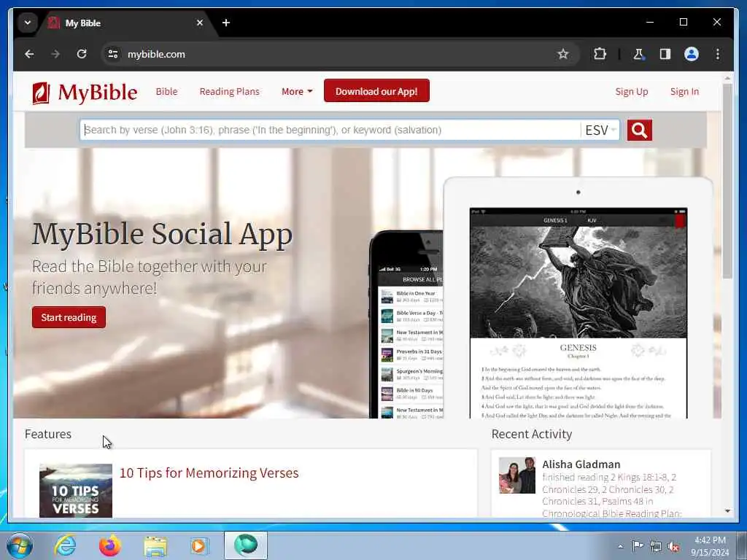The image size is (747, 560).
Task: Open the ESV translation dropdown
Action: pyautogui.click(x=600, y=130)
